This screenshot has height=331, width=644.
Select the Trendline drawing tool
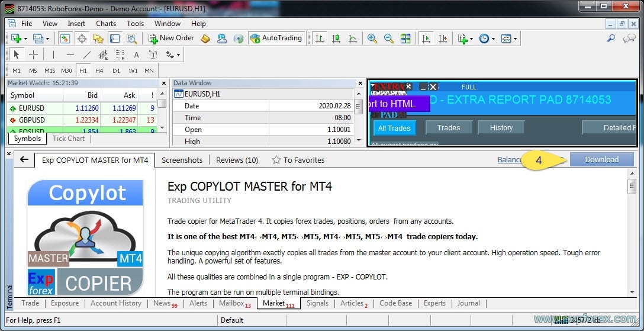[x=86, y=54]
